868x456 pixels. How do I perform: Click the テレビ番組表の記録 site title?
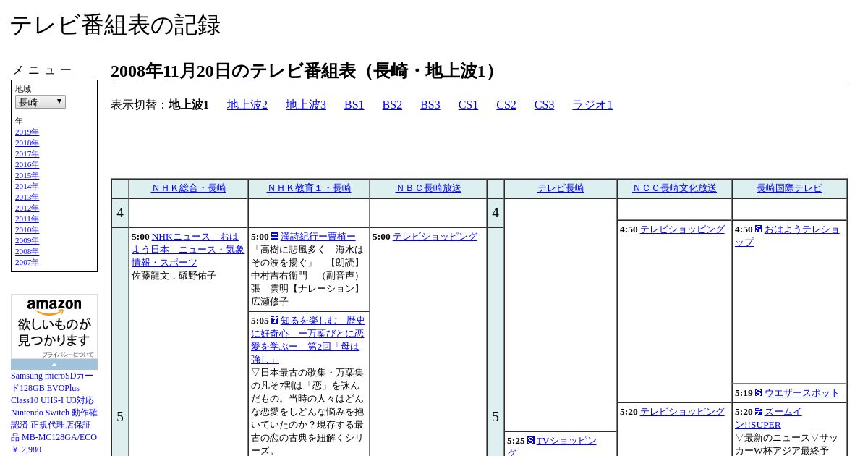click(x=115, y=25)
